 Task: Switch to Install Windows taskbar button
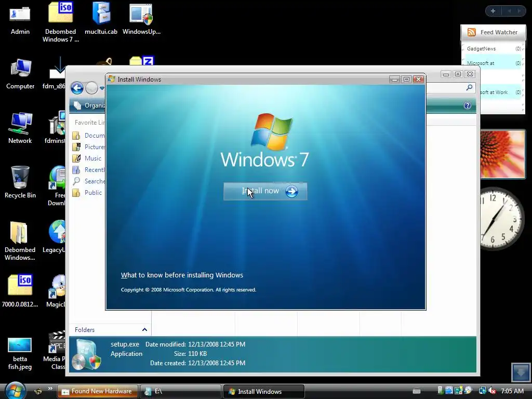[x=263, y=391]
